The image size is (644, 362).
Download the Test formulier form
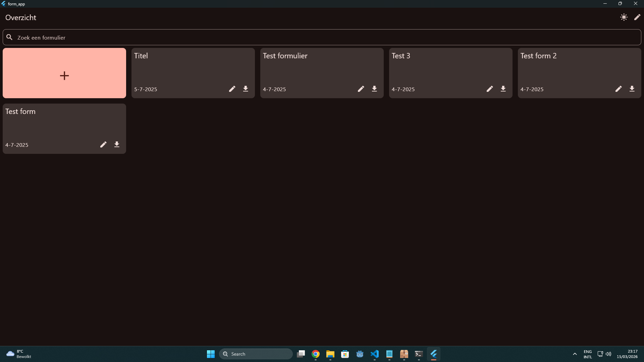pos(374,89)
